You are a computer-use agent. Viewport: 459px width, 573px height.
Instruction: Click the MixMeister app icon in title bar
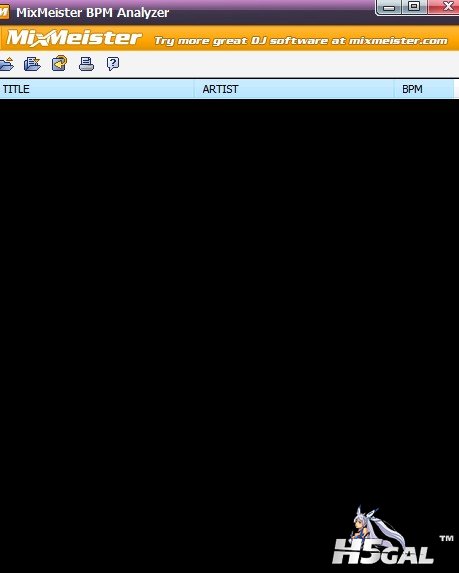4,12
